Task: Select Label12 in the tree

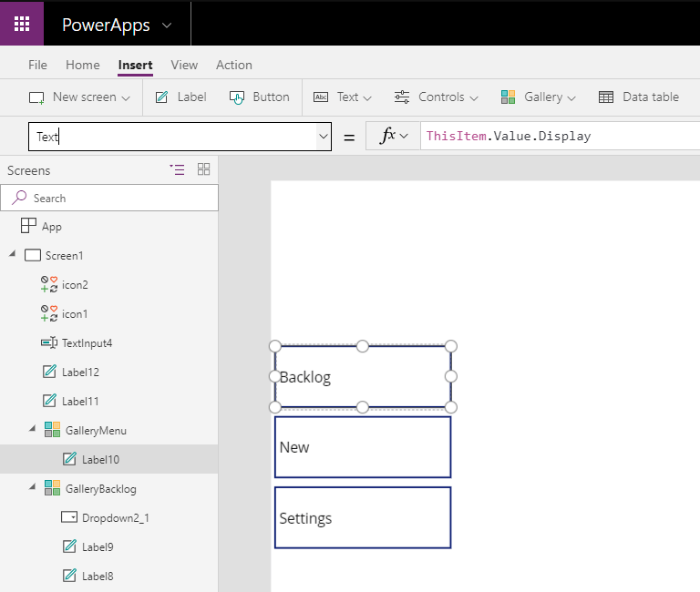Action: click(x=80, y=373)
